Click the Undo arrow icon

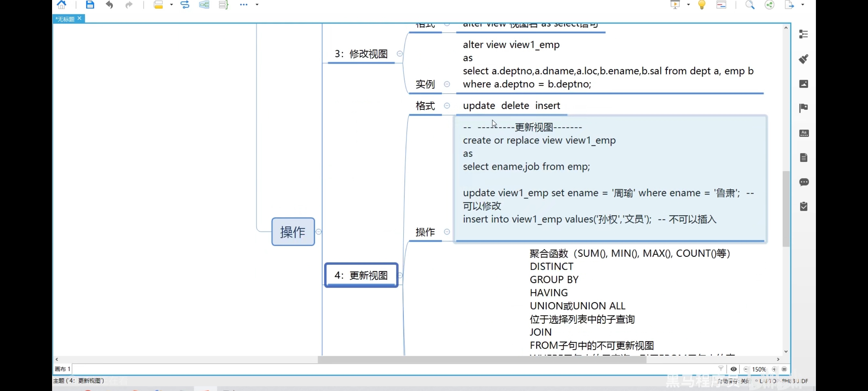point(109,5)
